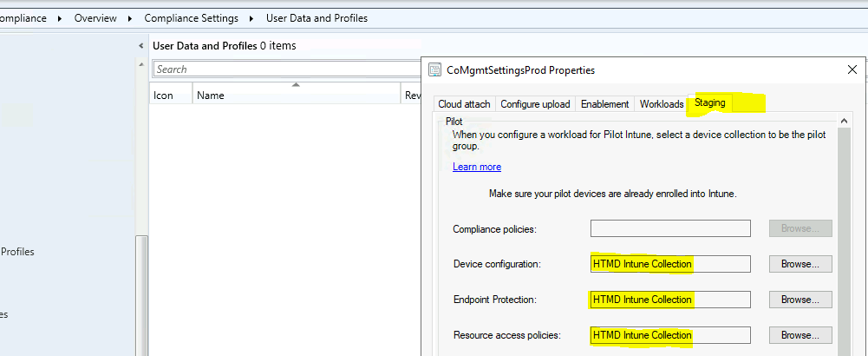Expand the arrow after Overview breadcrumb
This screenshot has width=868, height=356.
click(x=130, y=18)
